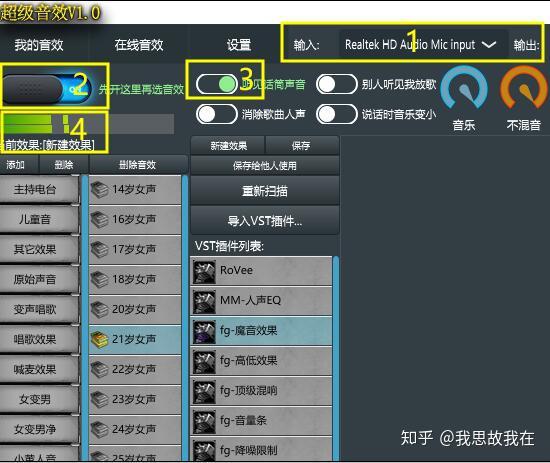Open the Realtek HD Audio Mic input dropdown

[x=423, y=45]
